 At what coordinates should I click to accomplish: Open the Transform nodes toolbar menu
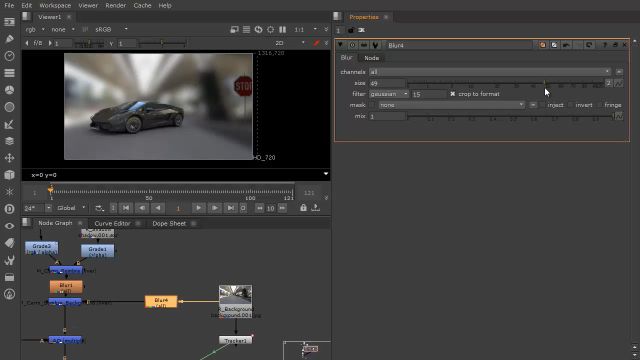click(x=9, y=158)
